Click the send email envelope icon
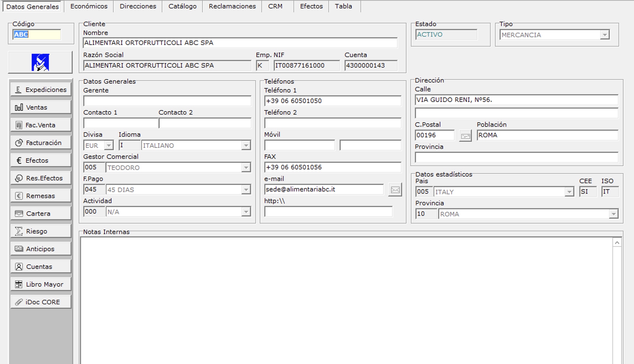Screen dimensions: 634x364 (395, 190)
